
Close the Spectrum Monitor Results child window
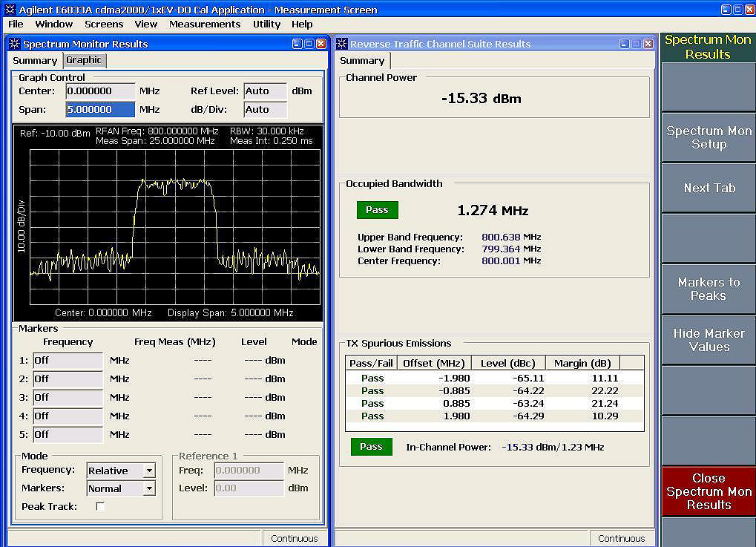tap(321, 44)
